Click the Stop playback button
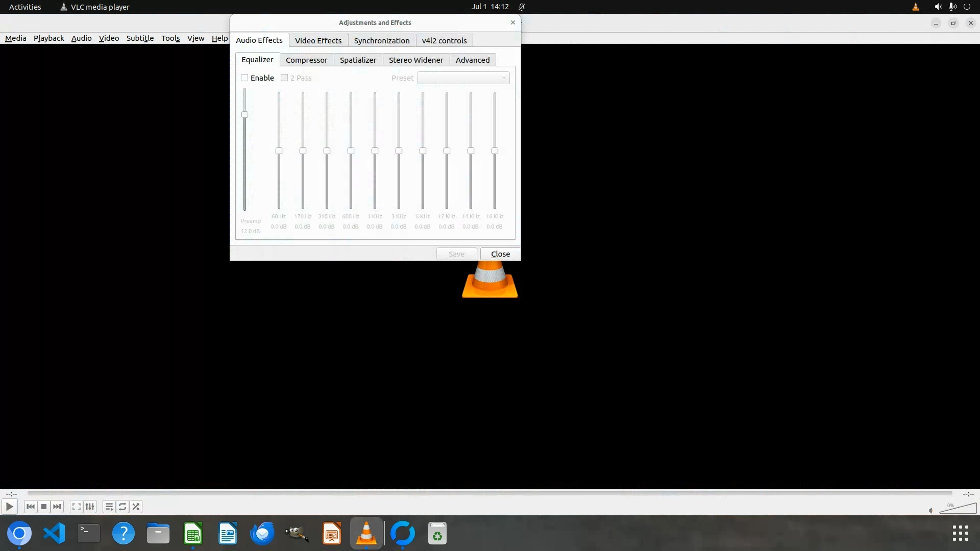The height and width of the screenshot is (551, 980). tap(44, 507)
